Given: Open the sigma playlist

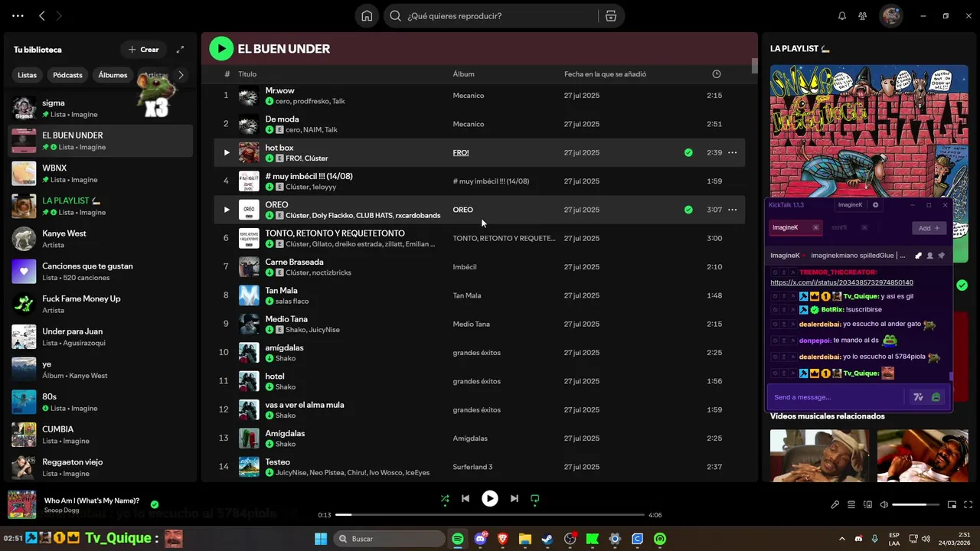Looking at the screenshot, I should [100, 108].
